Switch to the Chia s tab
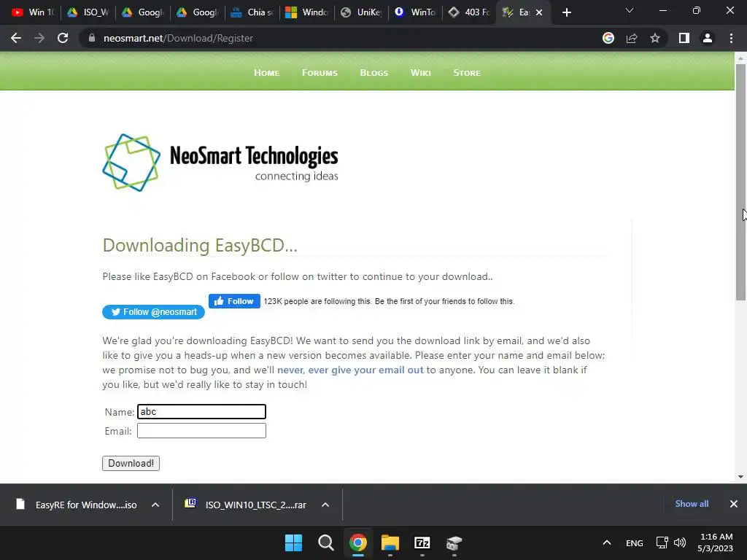Image resolution: width=747 pixels, height=560 pixels. 252,12
